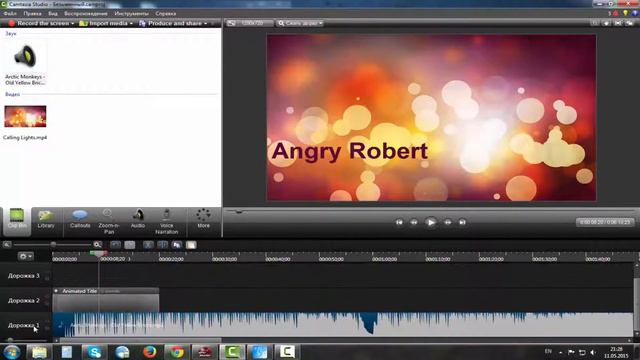Open the Record the screen dropdown arrow
640x360 pixels.
[73, 24]
